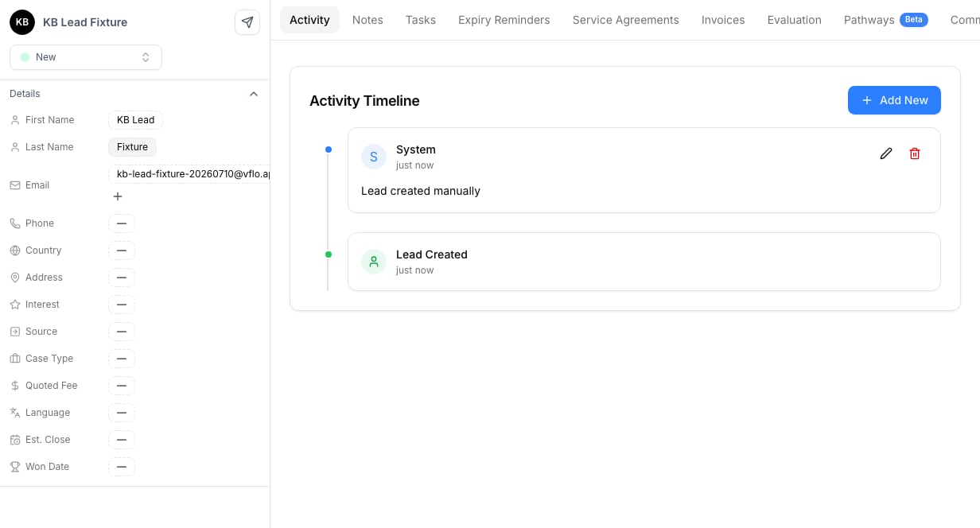Click the empty Won Date value field
The image size is (980, 528).
point(122,467)
